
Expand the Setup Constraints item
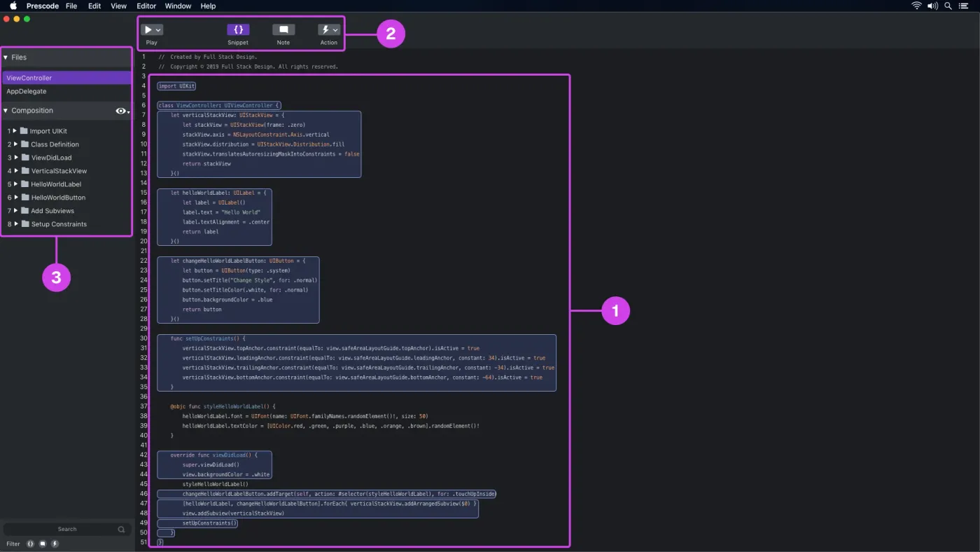point(15,224)
